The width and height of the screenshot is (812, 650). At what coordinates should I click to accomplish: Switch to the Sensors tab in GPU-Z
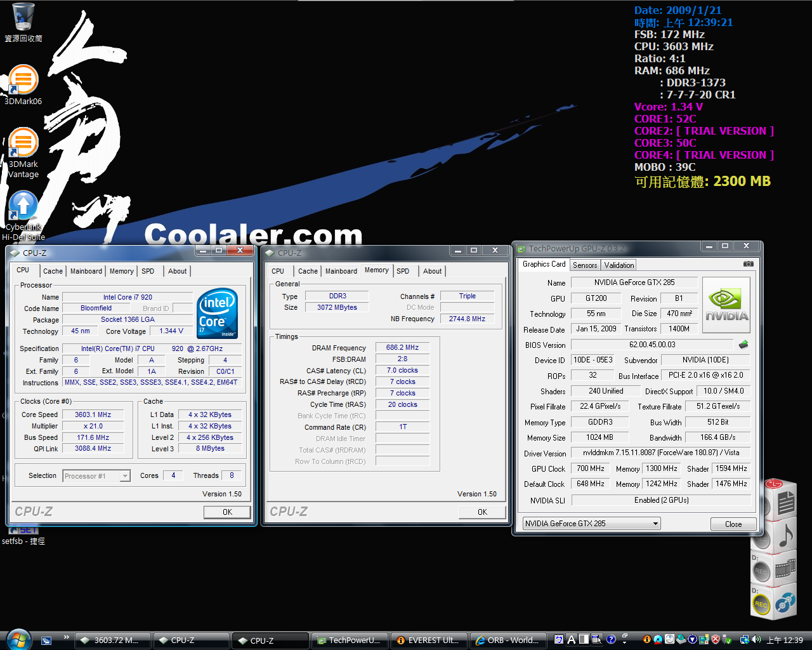click(x=585, y=265)
